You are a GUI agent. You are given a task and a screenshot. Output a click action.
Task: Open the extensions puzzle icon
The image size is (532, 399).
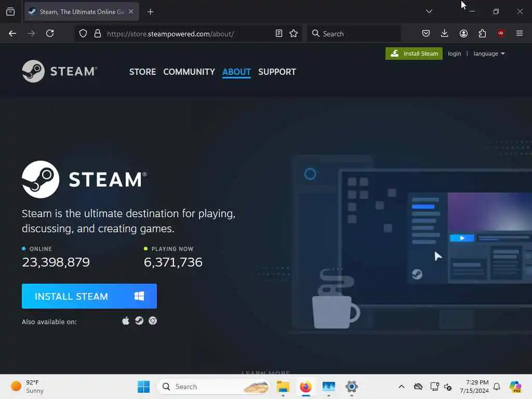[x=482, y=33]
